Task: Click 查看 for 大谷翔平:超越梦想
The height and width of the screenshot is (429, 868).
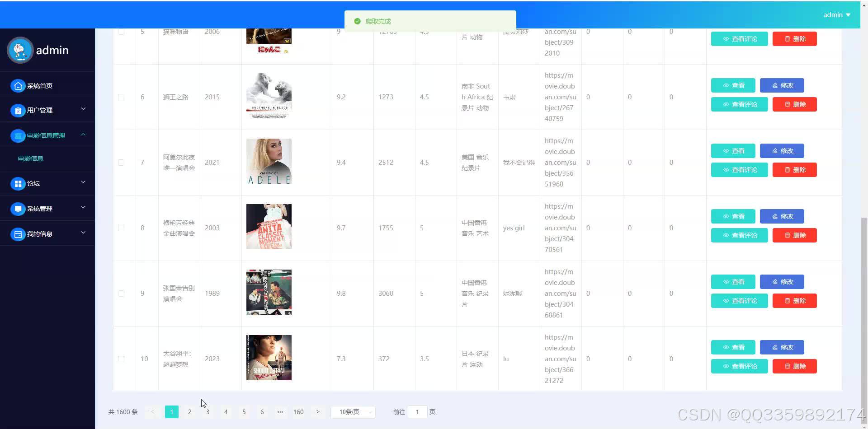Action: (733, 347)
